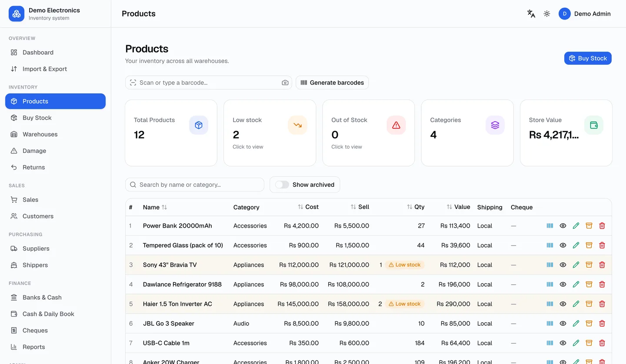Open the Low stock summary card
This screenshot has width=626, height=364.
pyautogui.click(x=270, y=133)
